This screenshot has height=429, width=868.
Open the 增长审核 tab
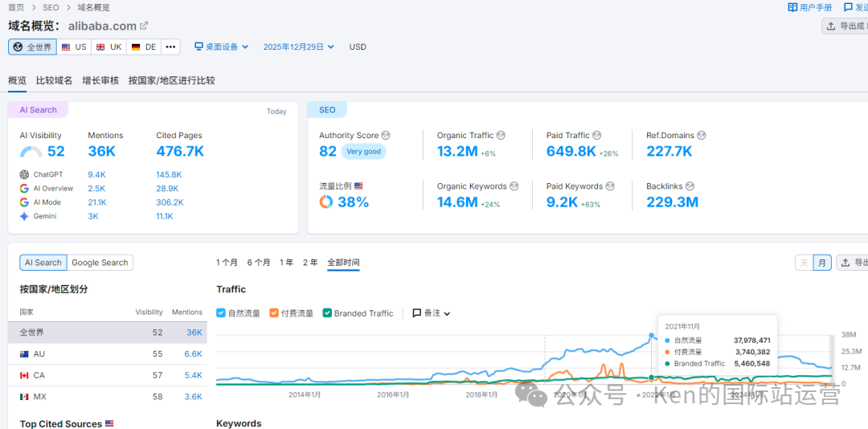click(100, 80)
